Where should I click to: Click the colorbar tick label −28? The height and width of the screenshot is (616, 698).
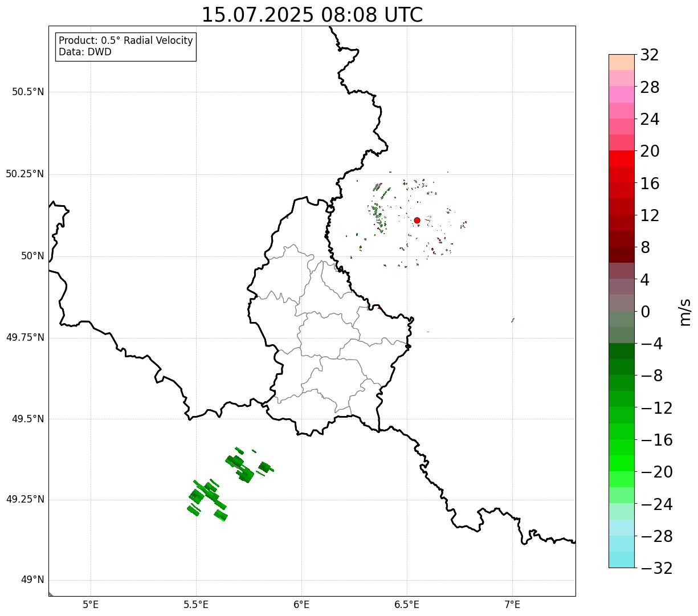(656, 537)
